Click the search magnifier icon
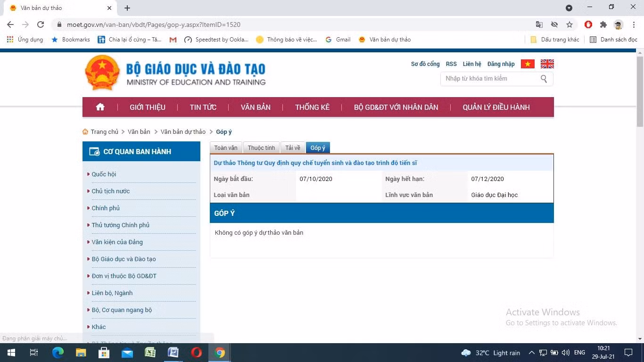The image size is (644, 362). tap(544, 79)
